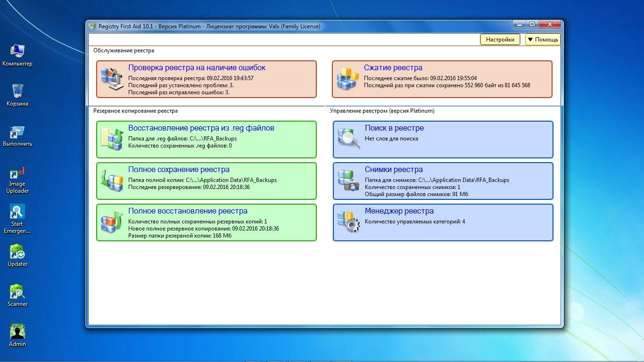Viewport: 644px width, 362px height.
Task: Click the registry snapshots camera icon
Action: (x=349, y=181)
